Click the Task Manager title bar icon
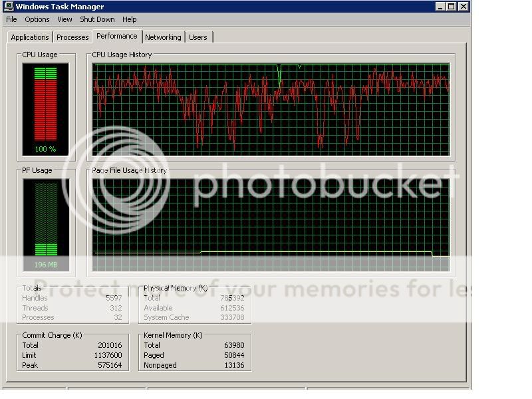This screenshot has width=532, height=399. [x=9, y=7]
